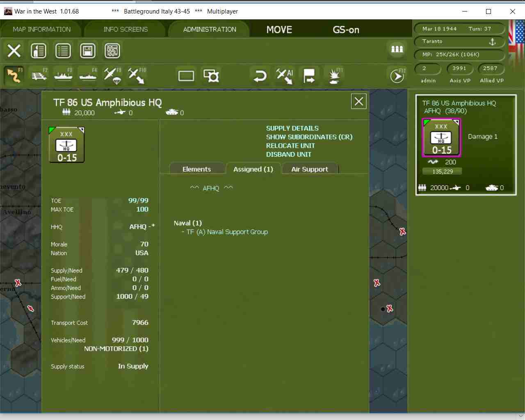This screenshot has height=420, width=525.
Task: Click the flag with arrow icon
Action: coord(309,76)
